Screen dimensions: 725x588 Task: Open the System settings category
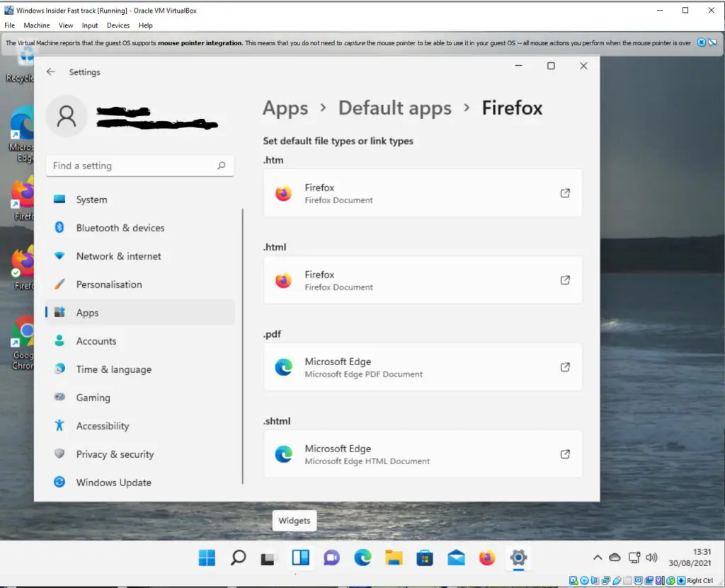click(x=140, y=200)
